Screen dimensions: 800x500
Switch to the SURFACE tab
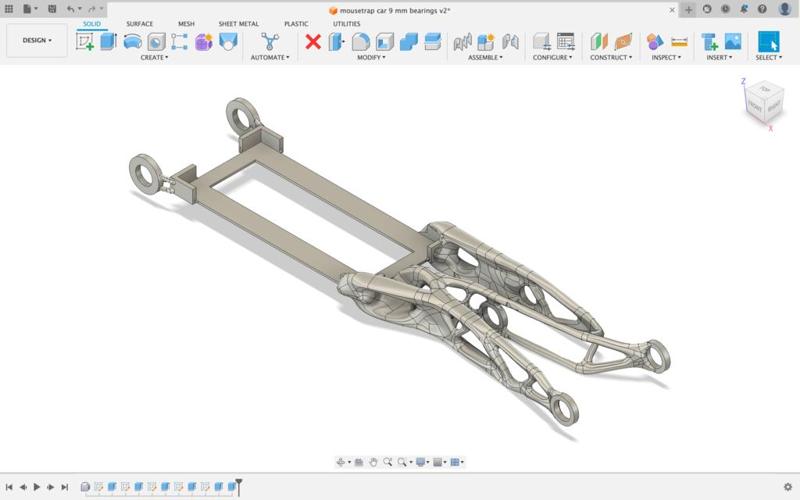[x=139, y=24]
